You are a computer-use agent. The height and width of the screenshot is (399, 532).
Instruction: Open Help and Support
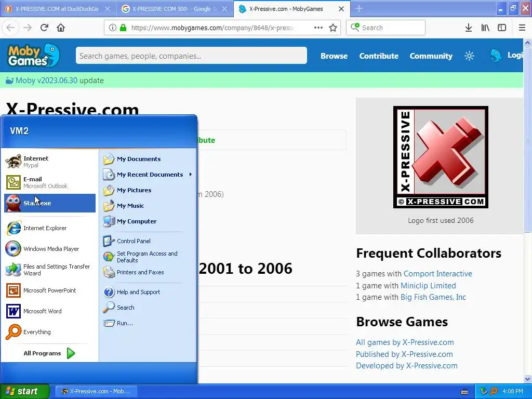(x=148, y=292)
